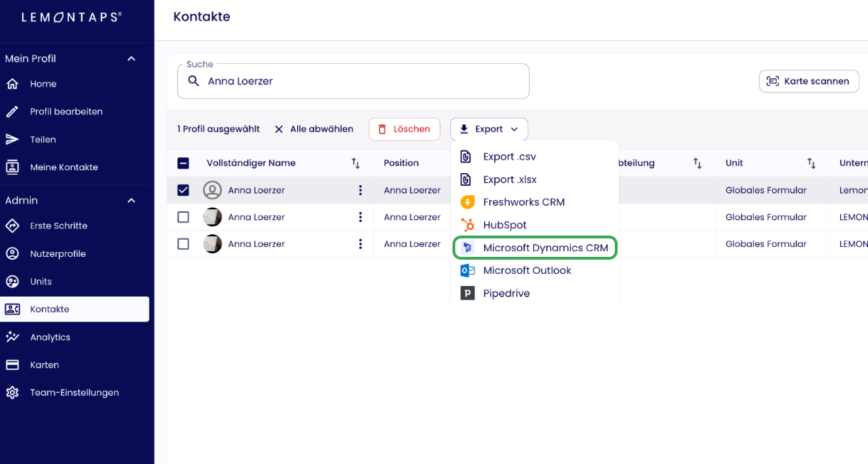Go to Team-Einstellungen page
Image resolution: width=868 pixels, height=464 pixels.
(x=74, y=392)
